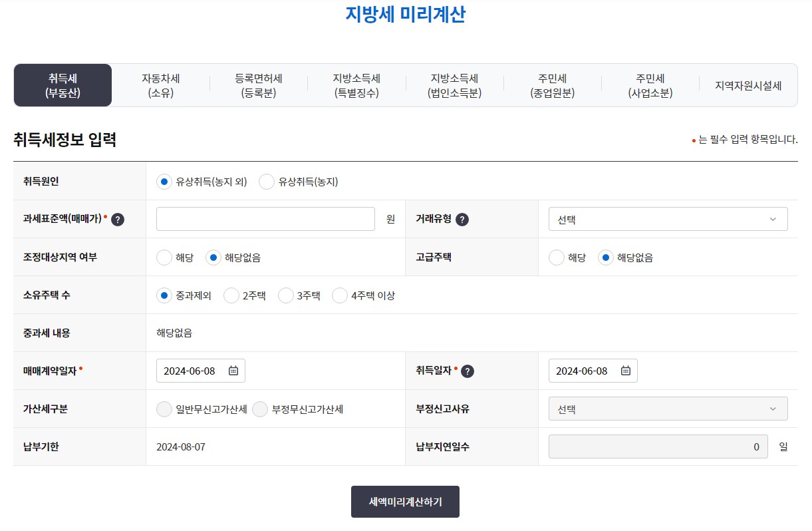The height and width of the screenshot is (531, 812).
Task: Select 4주택 이상 option
Action: click(x=340, y=295)
